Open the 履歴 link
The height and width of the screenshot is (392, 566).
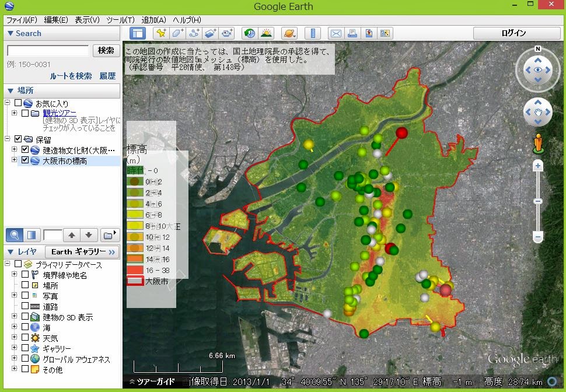(x=107, y=76)
